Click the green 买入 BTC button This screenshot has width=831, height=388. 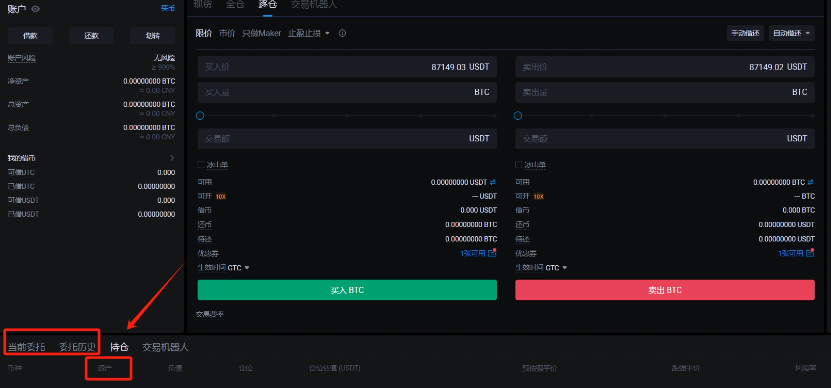pos(347,290)
